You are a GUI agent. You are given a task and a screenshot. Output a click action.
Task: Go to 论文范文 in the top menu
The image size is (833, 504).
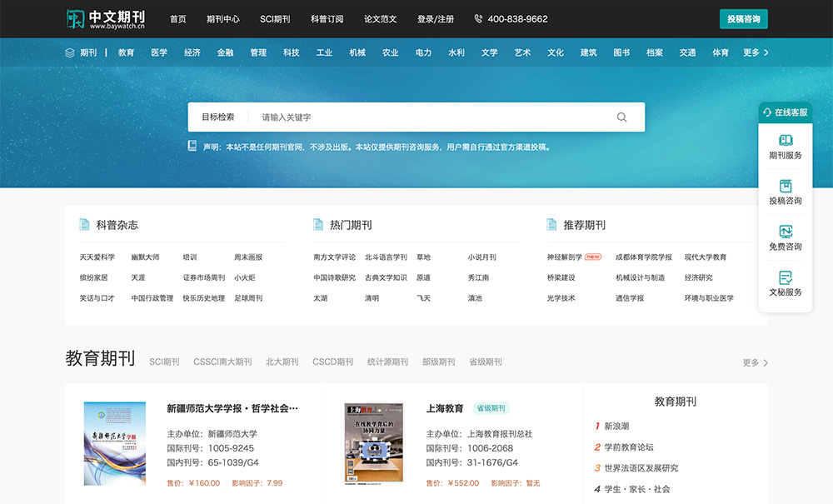tap(380, 19)
